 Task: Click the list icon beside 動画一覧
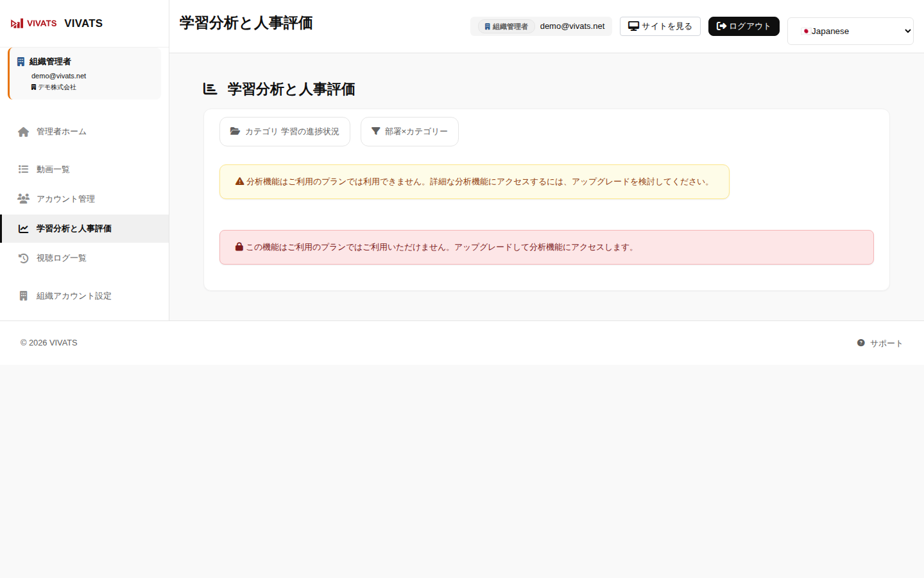tap(23, 170)
